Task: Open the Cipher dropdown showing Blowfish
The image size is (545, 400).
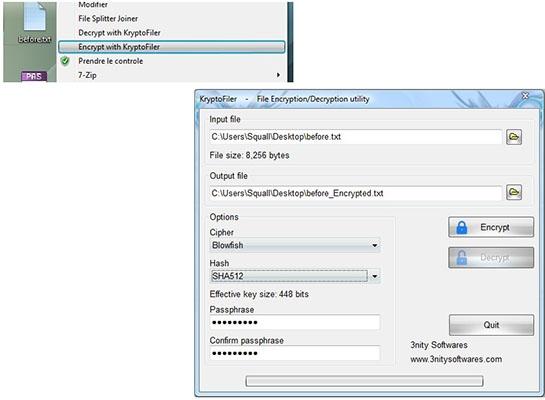Action: (295, 245)
